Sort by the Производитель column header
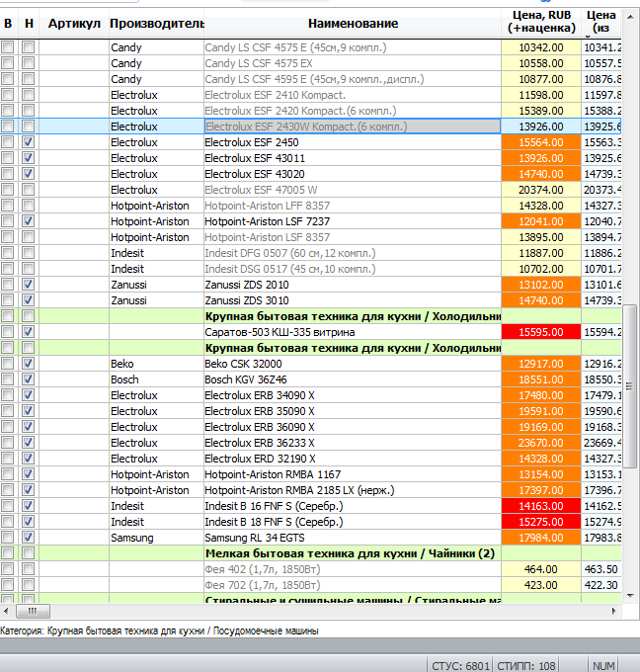This screenshot has height=672, width=640. point(156,24)
